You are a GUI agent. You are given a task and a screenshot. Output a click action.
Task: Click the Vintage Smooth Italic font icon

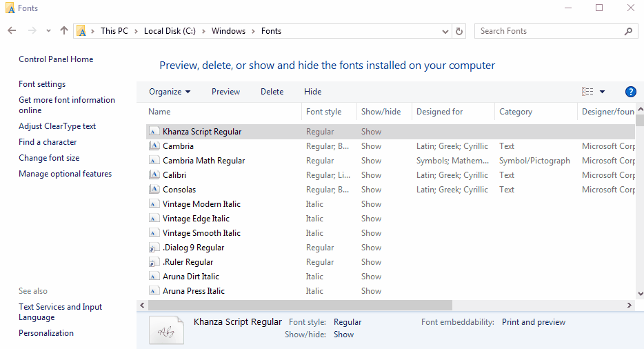coord(154,232)
